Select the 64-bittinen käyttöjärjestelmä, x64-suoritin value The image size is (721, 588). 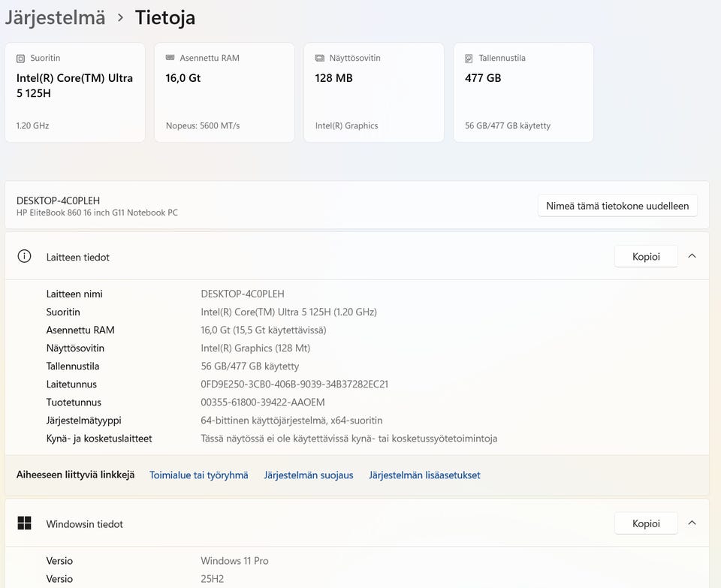(x=291, y=421)
